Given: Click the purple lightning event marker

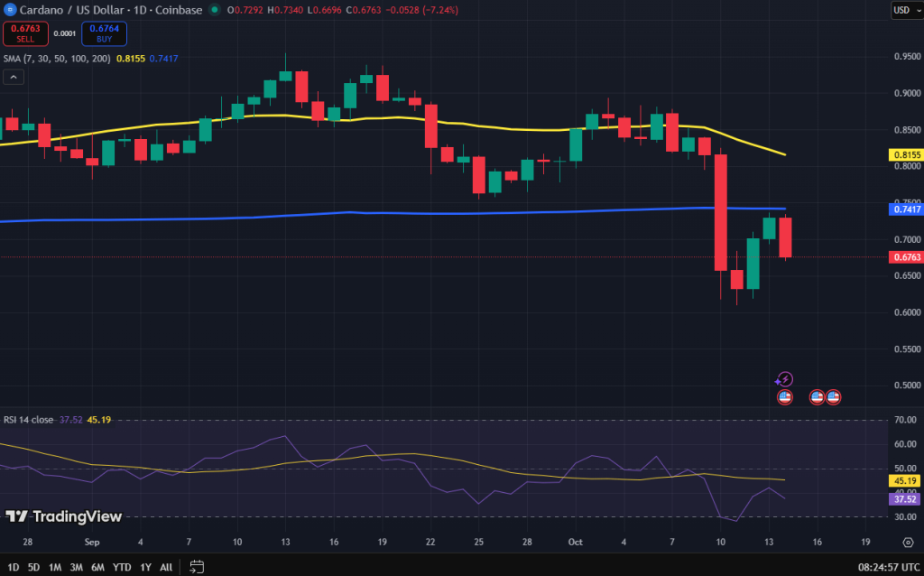Looking at the screenshot, I should 785,379.
